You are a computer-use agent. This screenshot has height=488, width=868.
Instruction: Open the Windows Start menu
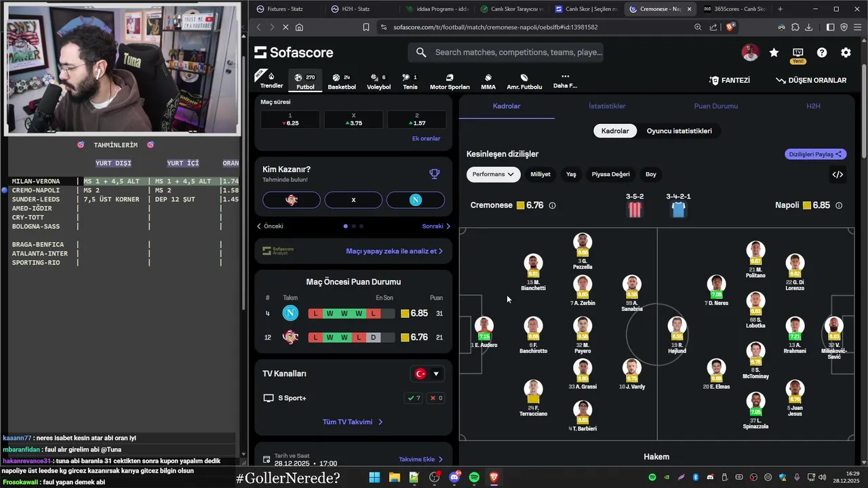(x=374, y=477)
